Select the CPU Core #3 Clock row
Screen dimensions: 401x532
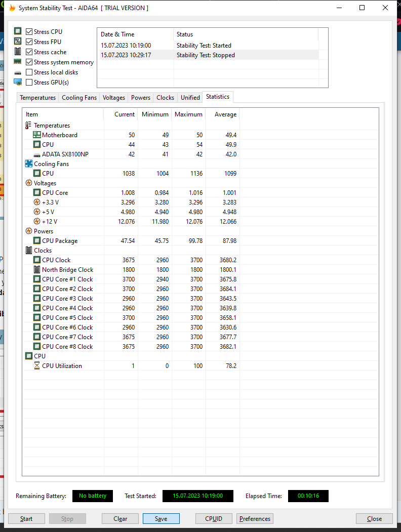click(131, 299)
